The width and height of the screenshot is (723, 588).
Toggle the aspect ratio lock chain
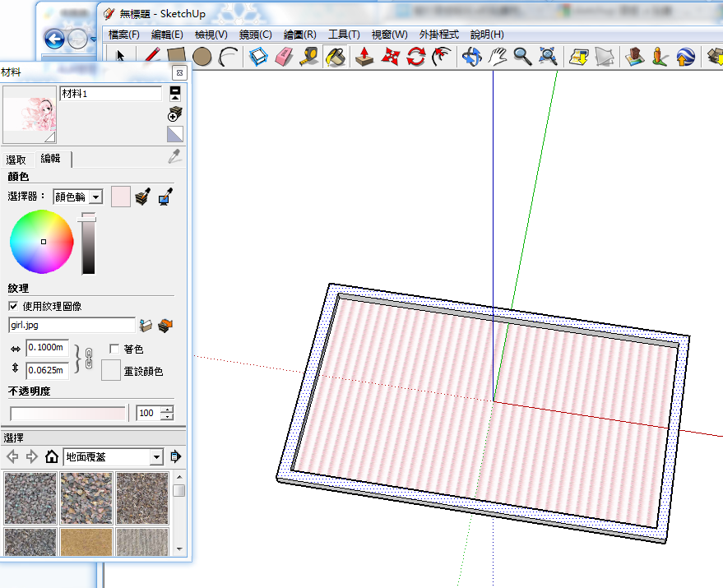pos(89,359)
